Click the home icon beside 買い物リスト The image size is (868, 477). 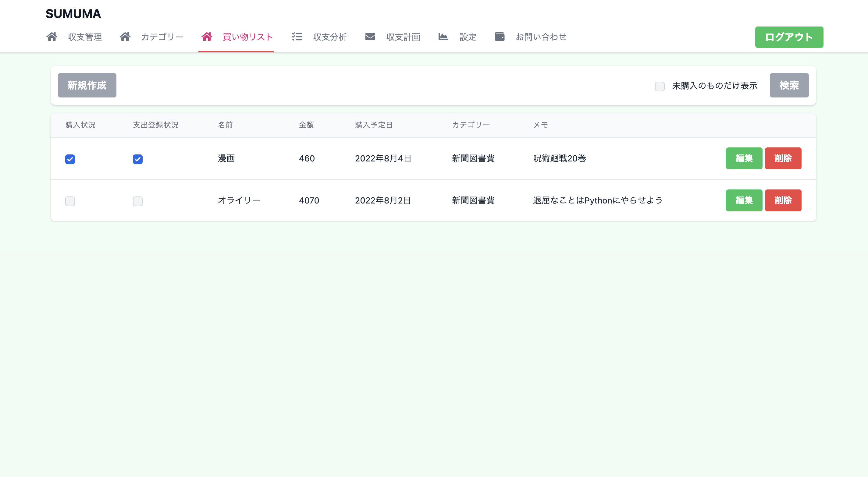[207, 37]
